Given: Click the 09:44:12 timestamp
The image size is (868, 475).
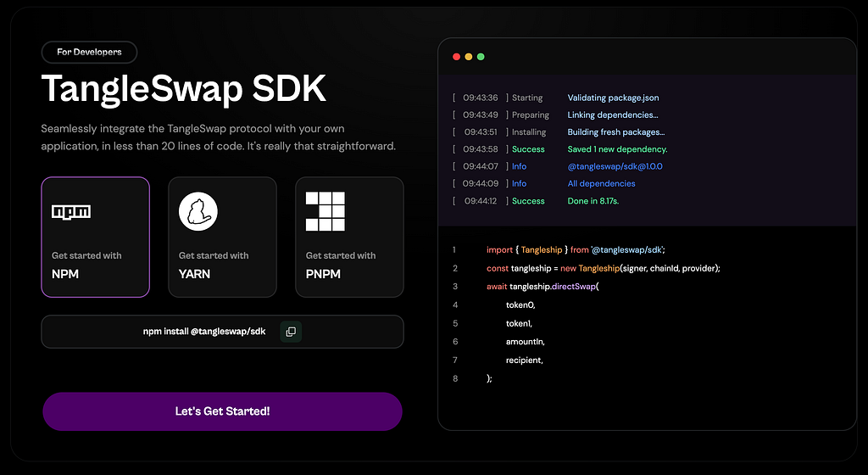Looking at the screenshot, I should tap(481, 201).
